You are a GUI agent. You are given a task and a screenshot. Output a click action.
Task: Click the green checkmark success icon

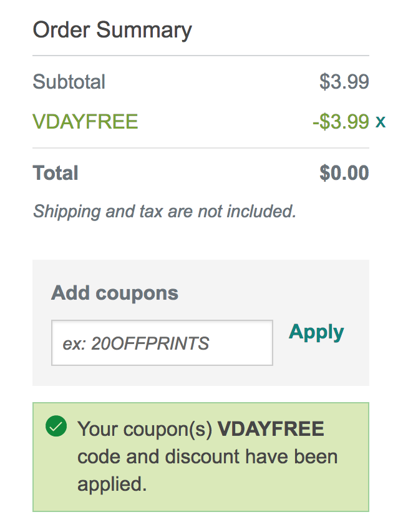(x=56, y=426)
